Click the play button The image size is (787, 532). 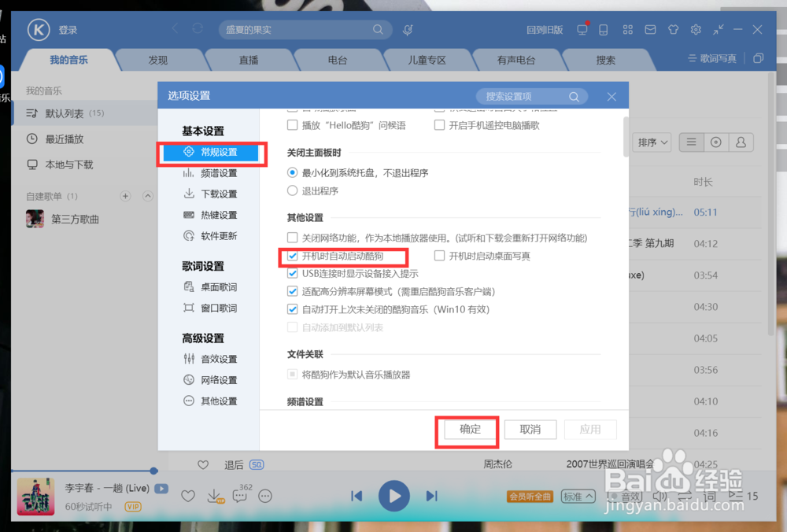click(394, 496)
